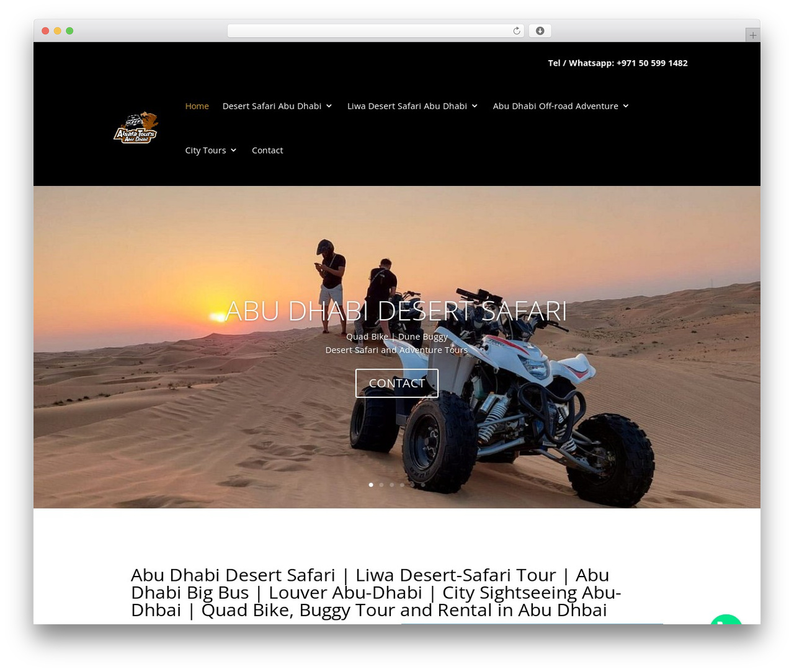
Task: Click the ABU DHABI DESERT SAFARI heading
Action: tap(396, 311)
